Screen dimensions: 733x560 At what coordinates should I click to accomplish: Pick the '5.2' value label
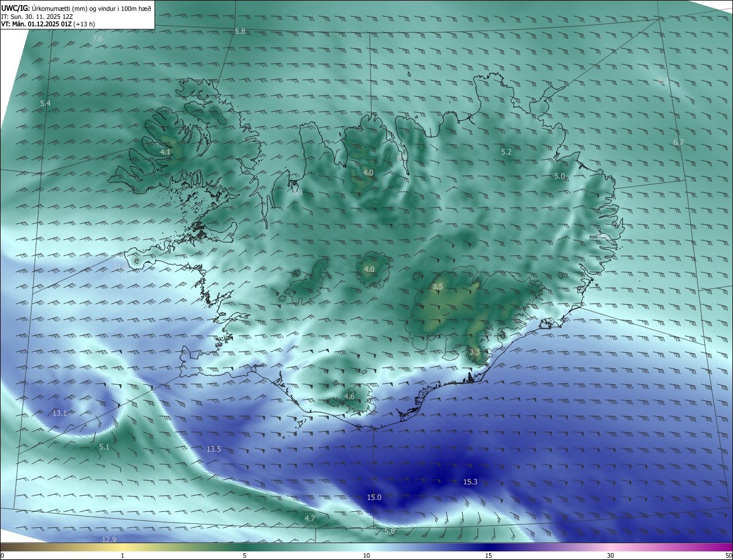[x=506, y=152]
